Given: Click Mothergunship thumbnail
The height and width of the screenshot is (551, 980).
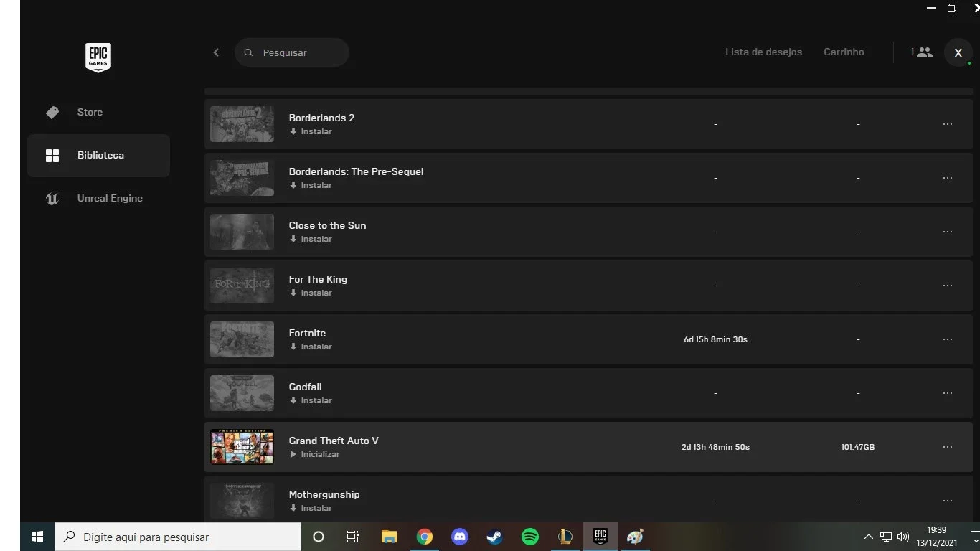Looking at the screenshot, I should [242, 501].
